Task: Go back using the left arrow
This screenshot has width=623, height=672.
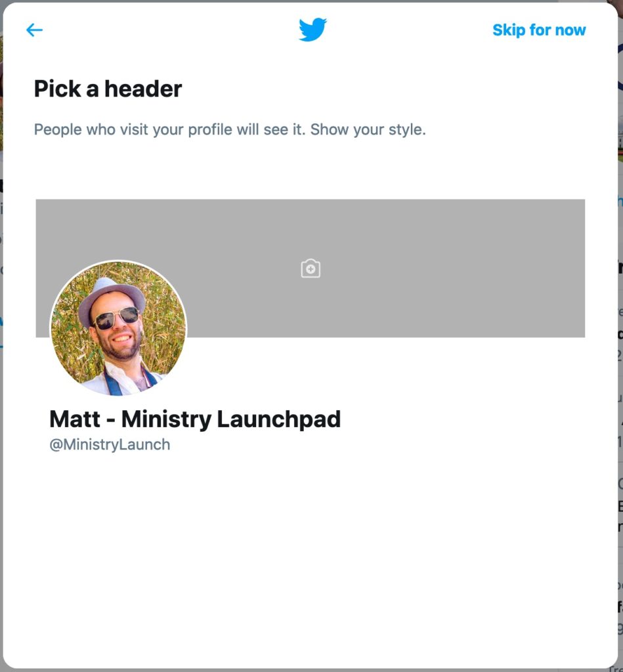Action: [34, 30]
